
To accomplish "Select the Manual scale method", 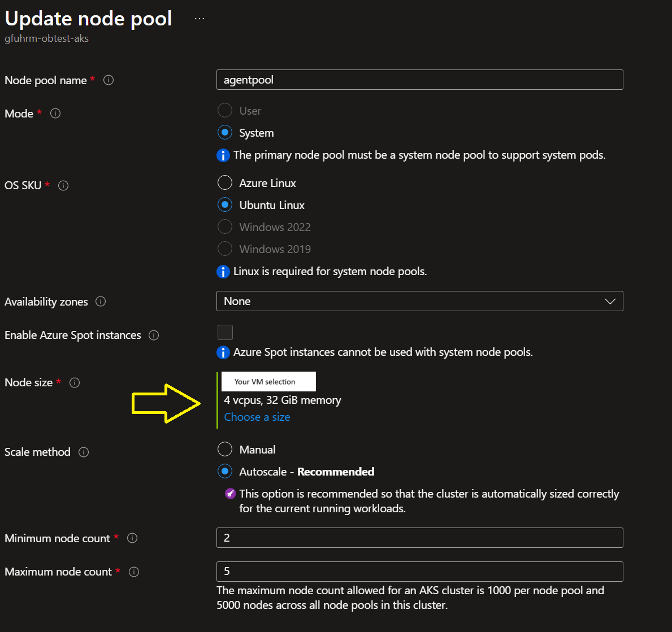I will coord(225,449).
